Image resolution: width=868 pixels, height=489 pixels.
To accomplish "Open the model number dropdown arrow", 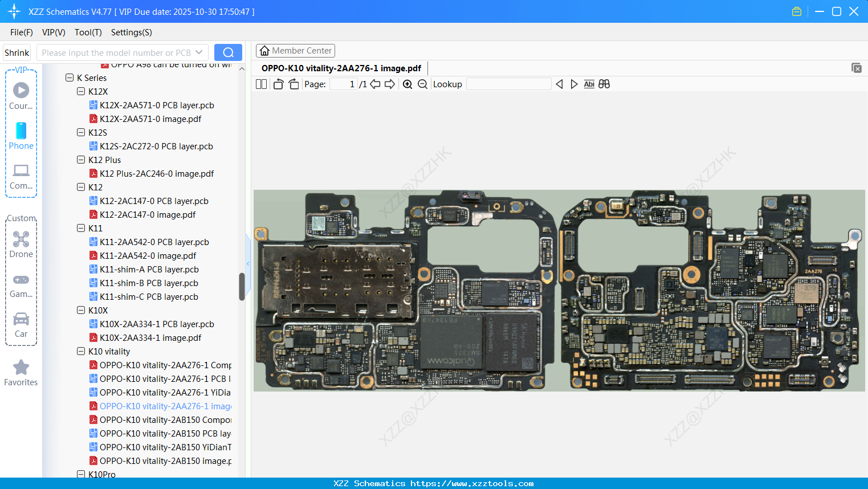I will [x=199, y=52].
